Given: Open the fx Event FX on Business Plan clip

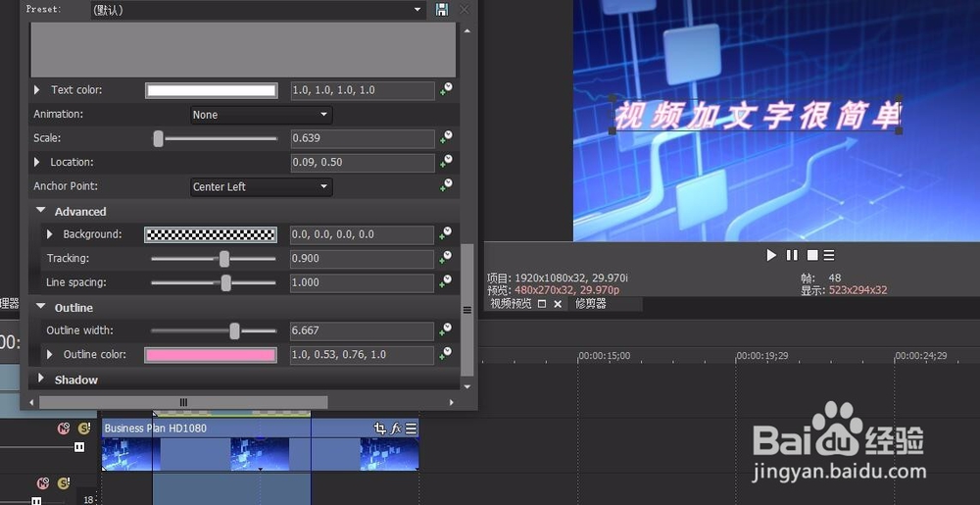Looking at the screenshot, I should pos(396,429).
